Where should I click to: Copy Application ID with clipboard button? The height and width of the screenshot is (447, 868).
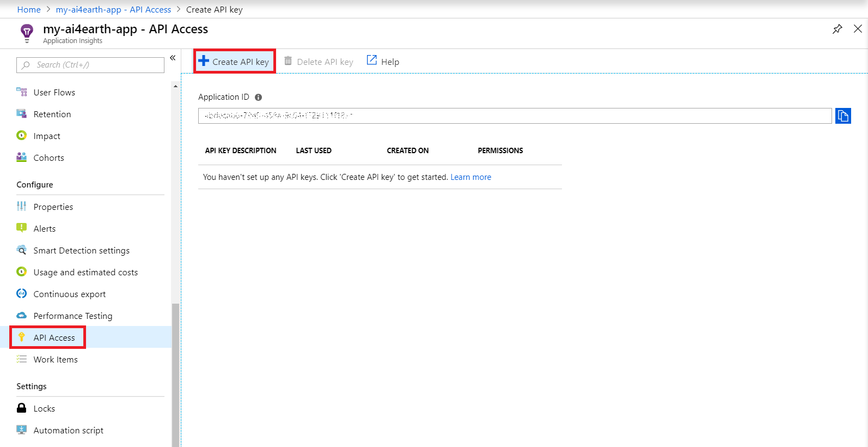(843, 116)
